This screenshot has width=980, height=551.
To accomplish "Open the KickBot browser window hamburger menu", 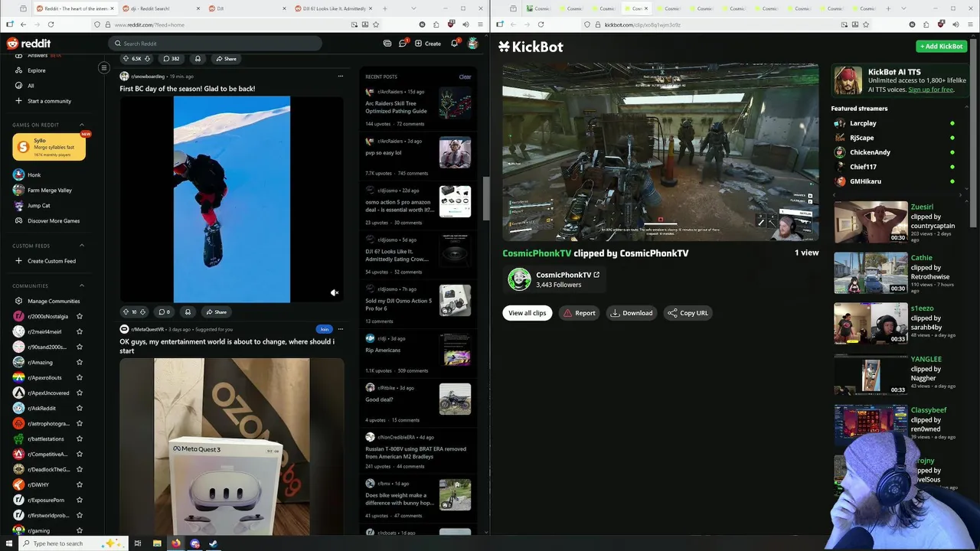I will (x=971, y=24).
